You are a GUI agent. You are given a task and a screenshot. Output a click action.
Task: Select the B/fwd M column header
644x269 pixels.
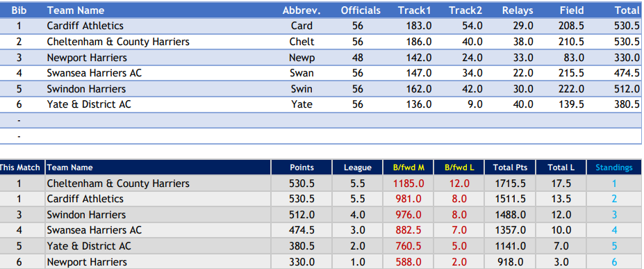(408, 168)
